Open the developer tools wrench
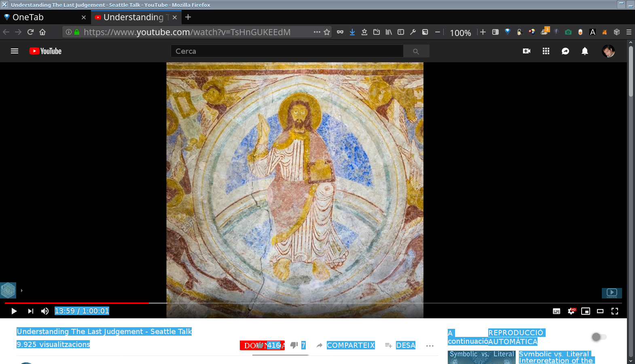This screenshot has height=364, width=635. coord(413,32)
